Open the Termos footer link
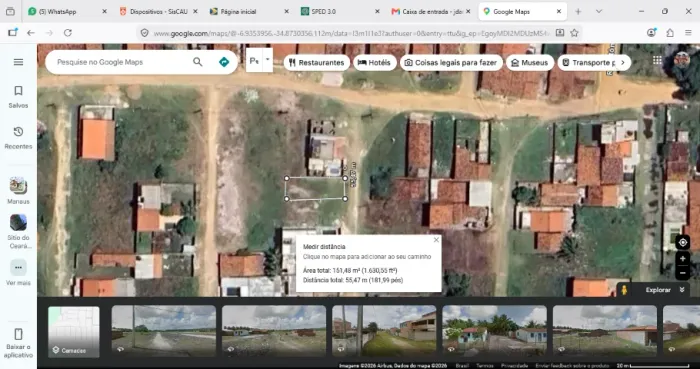The image size is (700, 369). [x=484, y=365]
